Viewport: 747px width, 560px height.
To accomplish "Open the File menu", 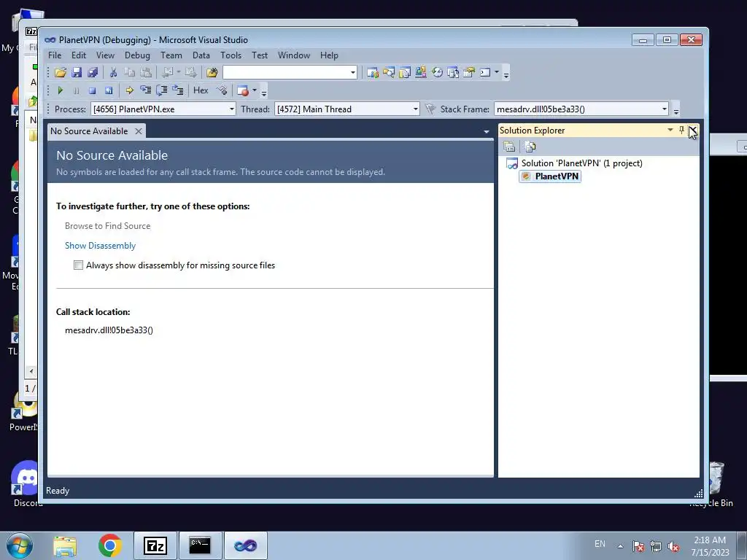I will pos(55,55).
